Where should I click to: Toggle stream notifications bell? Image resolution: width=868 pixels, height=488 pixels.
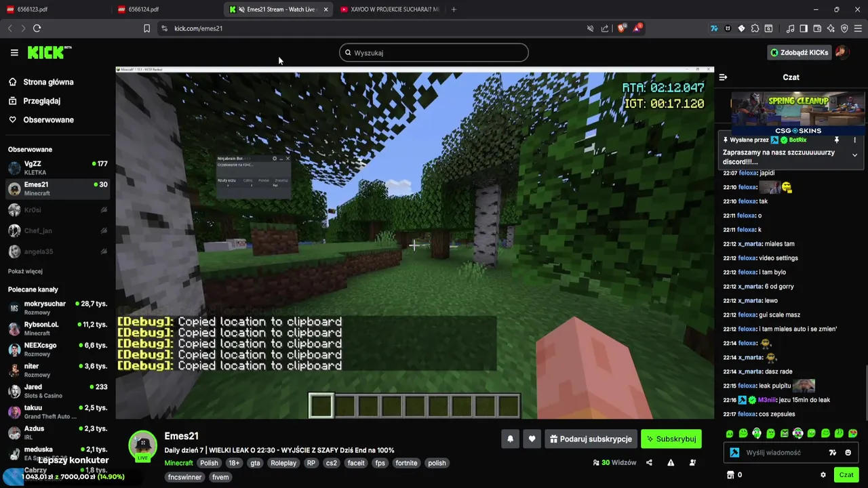[x=511, y=439]
